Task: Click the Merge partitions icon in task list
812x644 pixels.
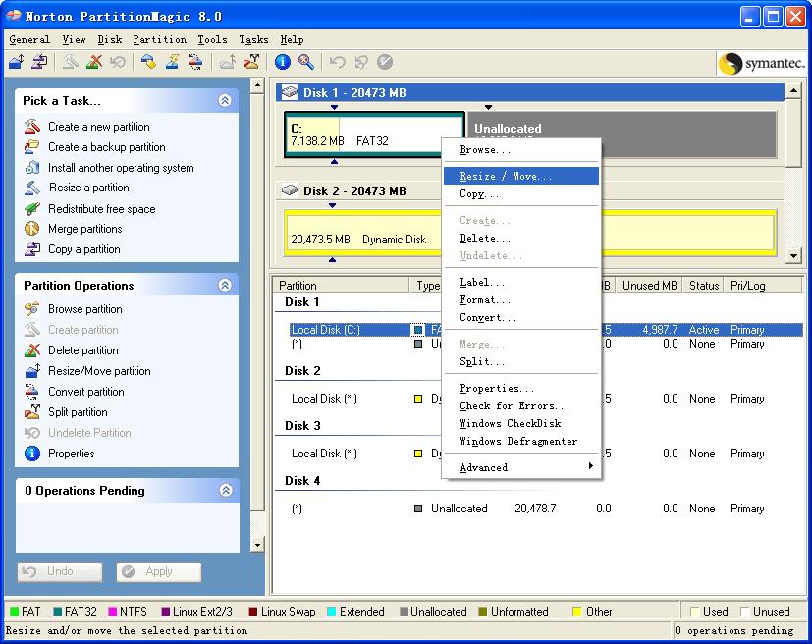Action: pos(31,229)
